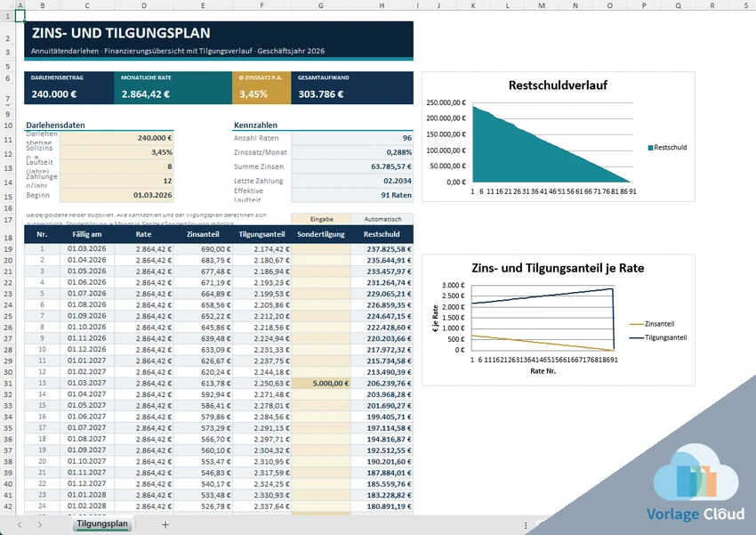Click the Letzte Zahlung value 02.2034

click(352, 181)
